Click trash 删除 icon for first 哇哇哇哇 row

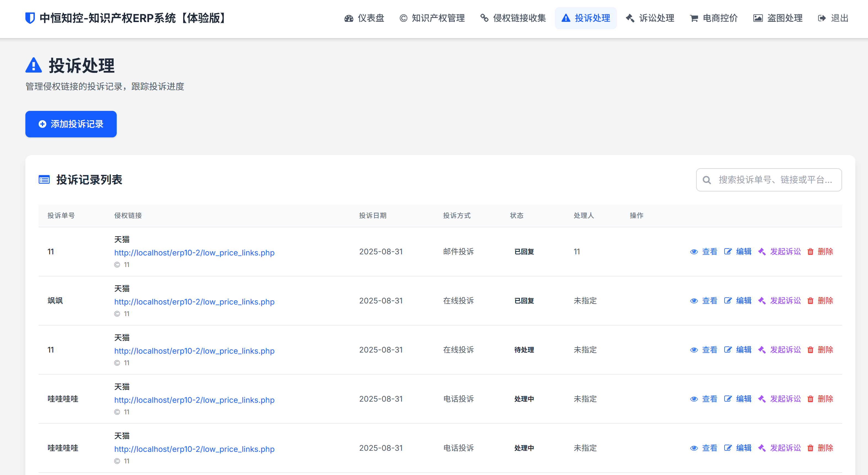810,399
